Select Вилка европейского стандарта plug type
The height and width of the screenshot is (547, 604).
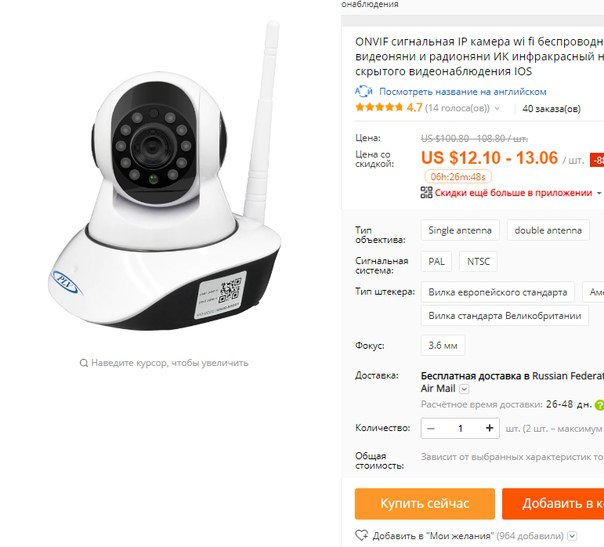point(497,292)
